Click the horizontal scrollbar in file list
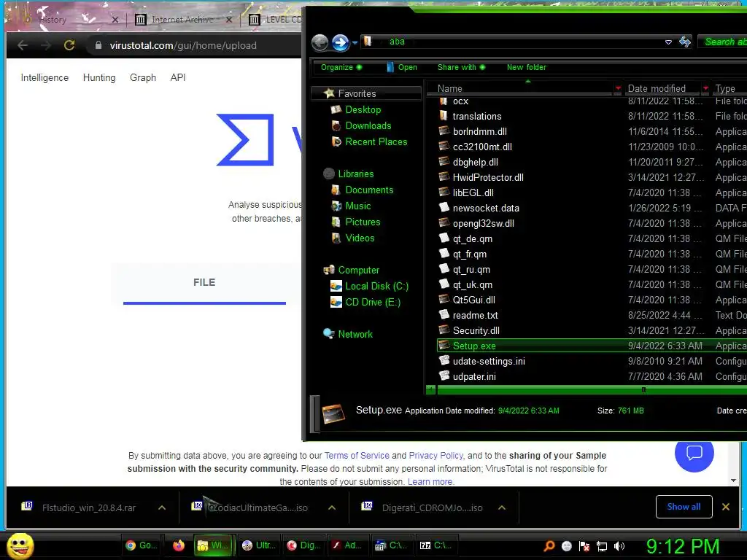This screenshot has width=747, height=560. pos(591,390)
